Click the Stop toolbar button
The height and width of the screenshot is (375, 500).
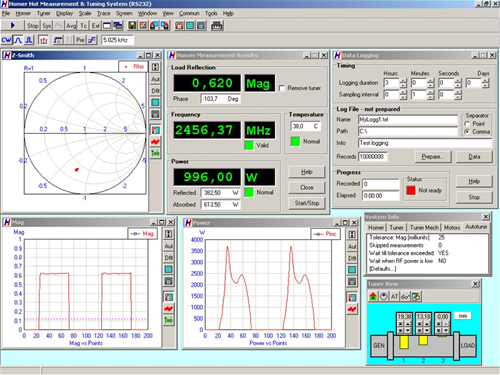tap(33, 26)
